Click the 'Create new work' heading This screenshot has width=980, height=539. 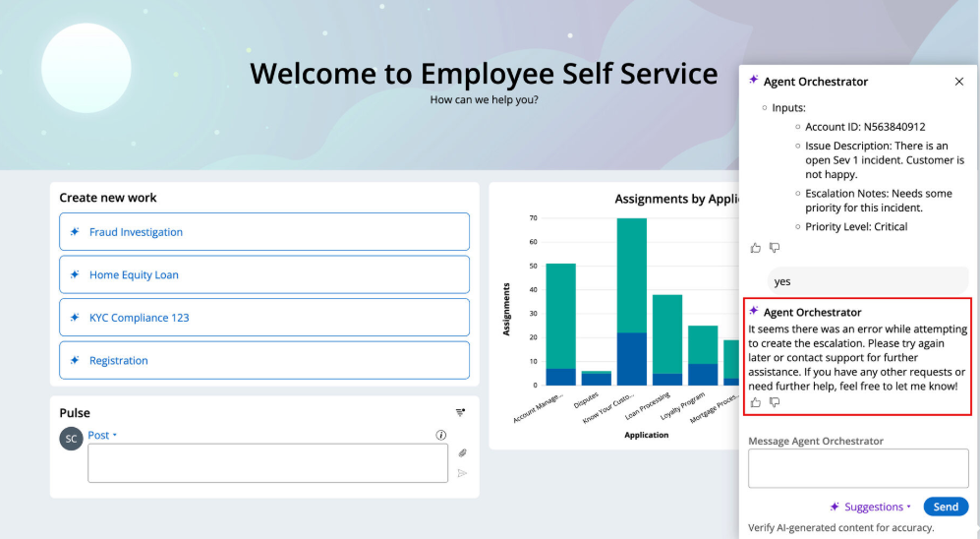[108, 198]
